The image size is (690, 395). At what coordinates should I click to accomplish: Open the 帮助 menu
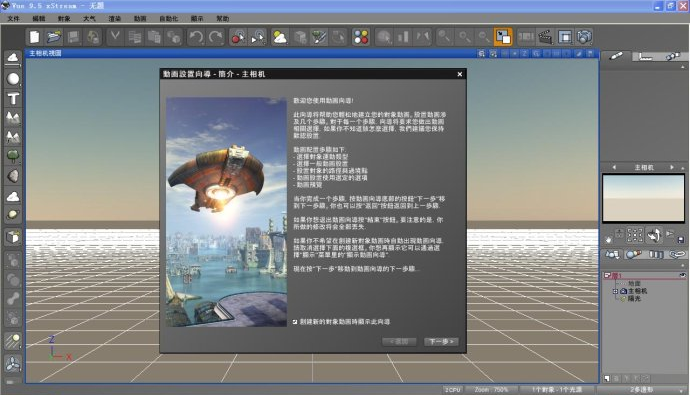tap(223, 18)
